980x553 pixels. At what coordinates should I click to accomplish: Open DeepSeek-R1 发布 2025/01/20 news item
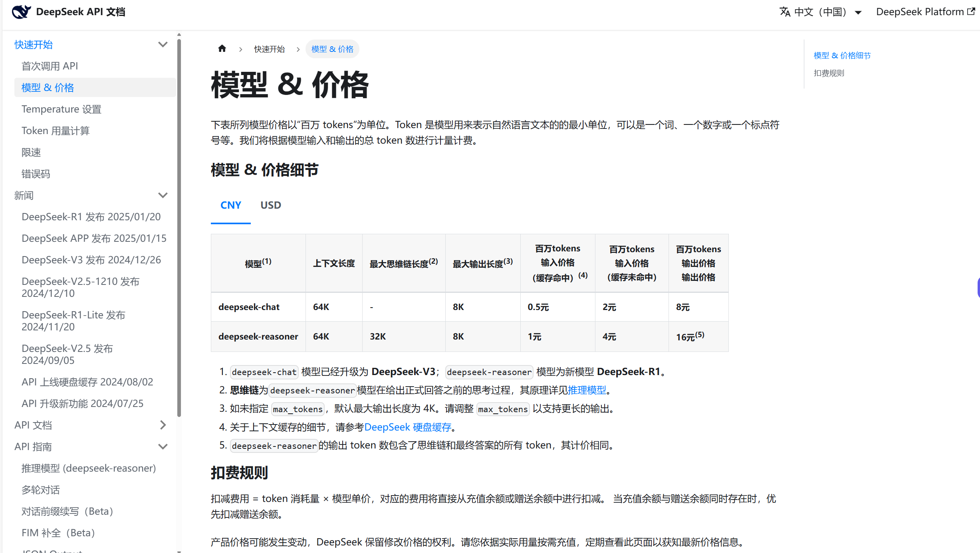[x=91, y=217]
